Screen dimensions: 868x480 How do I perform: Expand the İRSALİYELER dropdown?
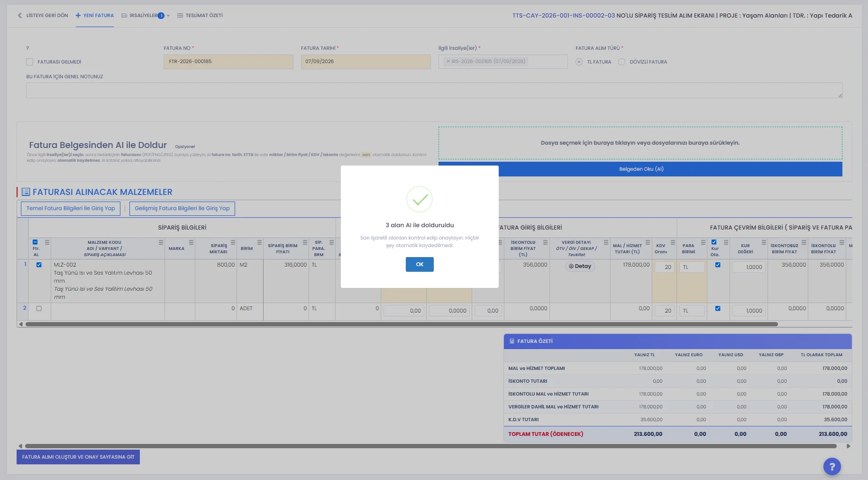click(146, 16)
